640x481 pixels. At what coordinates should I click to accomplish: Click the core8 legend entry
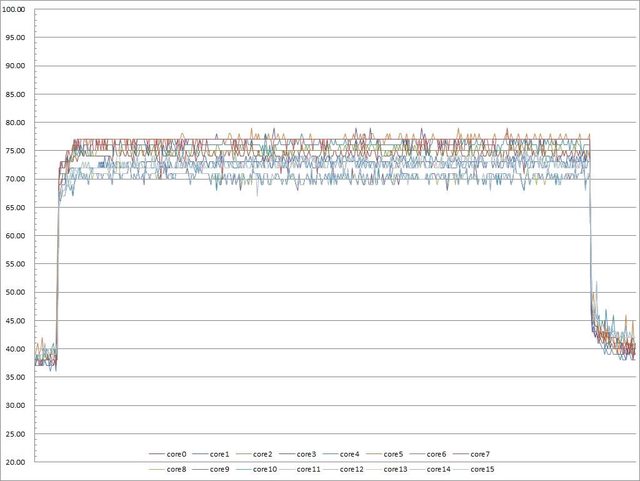[x=177, y=468]
